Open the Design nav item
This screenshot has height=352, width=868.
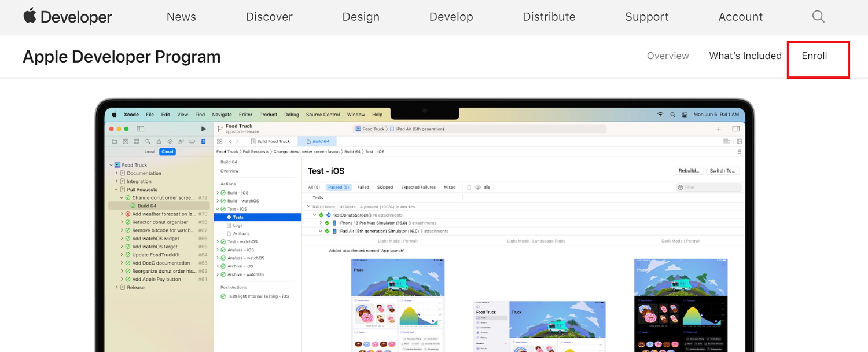tap(361, 17)
